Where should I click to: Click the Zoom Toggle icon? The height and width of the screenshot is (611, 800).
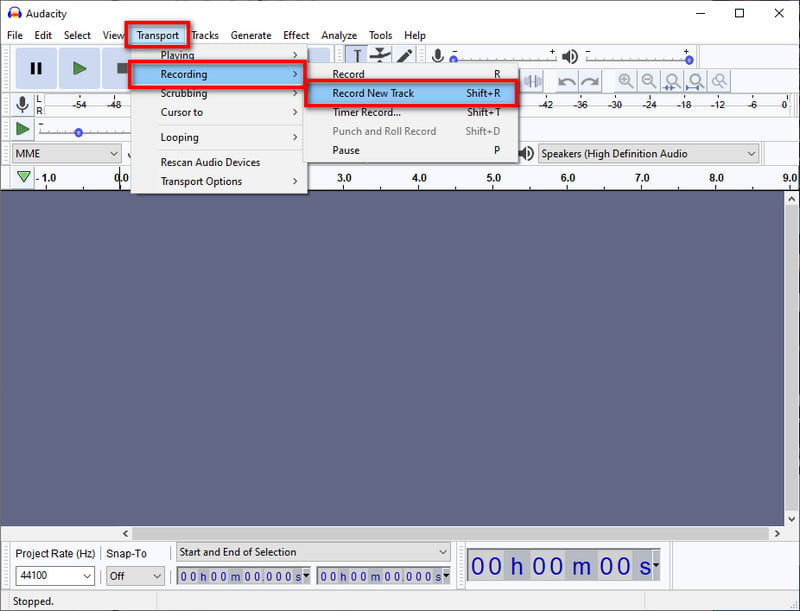pyautogui.click(x=719, y=81)
